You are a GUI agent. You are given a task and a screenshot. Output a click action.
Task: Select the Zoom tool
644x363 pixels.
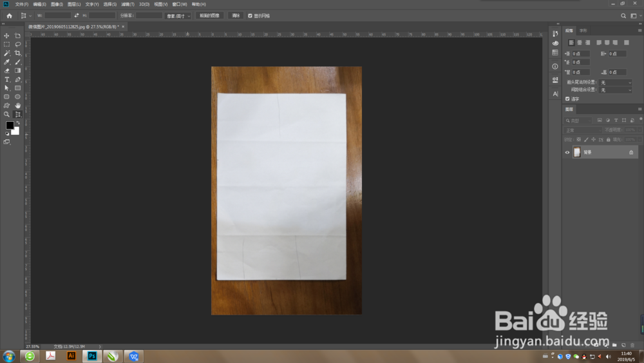pos(6,114)
